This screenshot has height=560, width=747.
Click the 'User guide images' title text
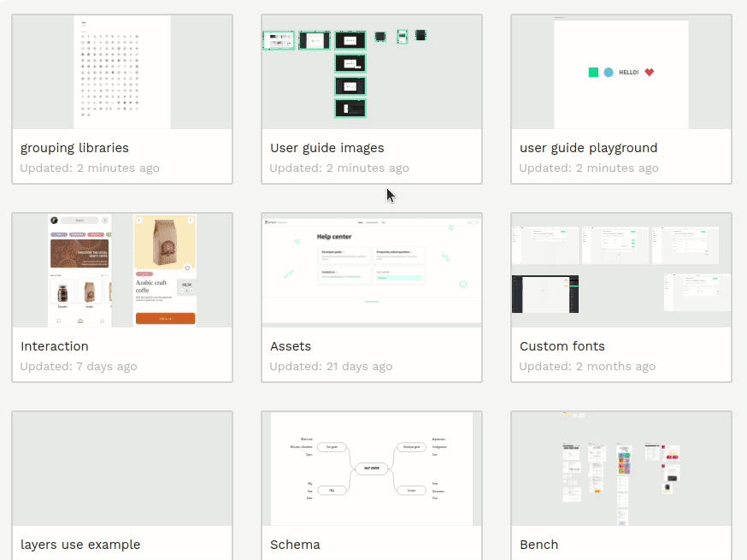click(x=327, y=148)
